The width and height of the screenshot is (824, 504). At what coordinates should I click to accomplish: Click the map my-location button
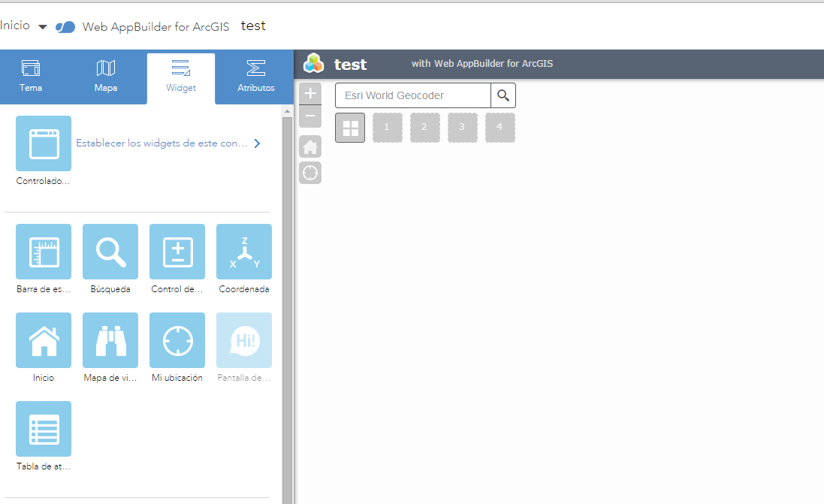pos(310,172)
